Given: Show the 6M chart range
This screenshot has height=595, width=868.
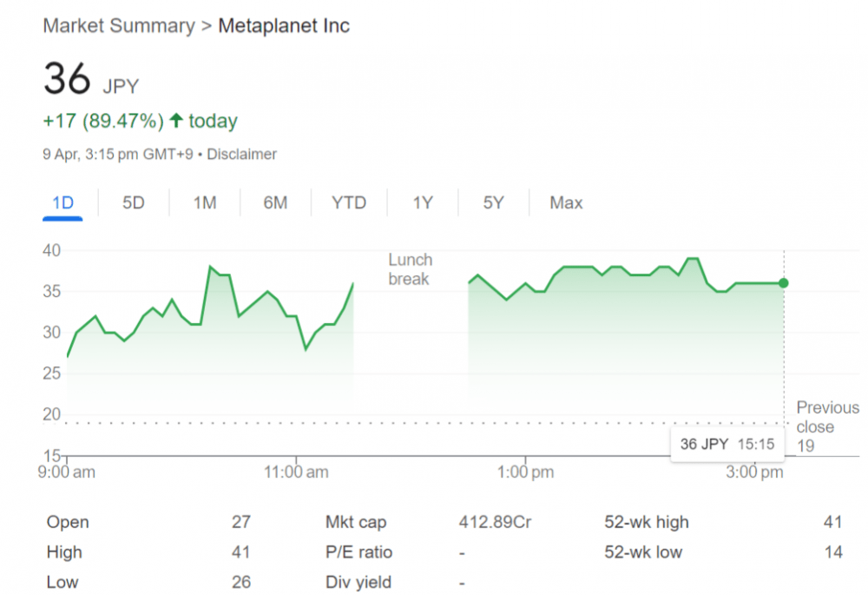Looking at the screenshot, I should (275, 202).
